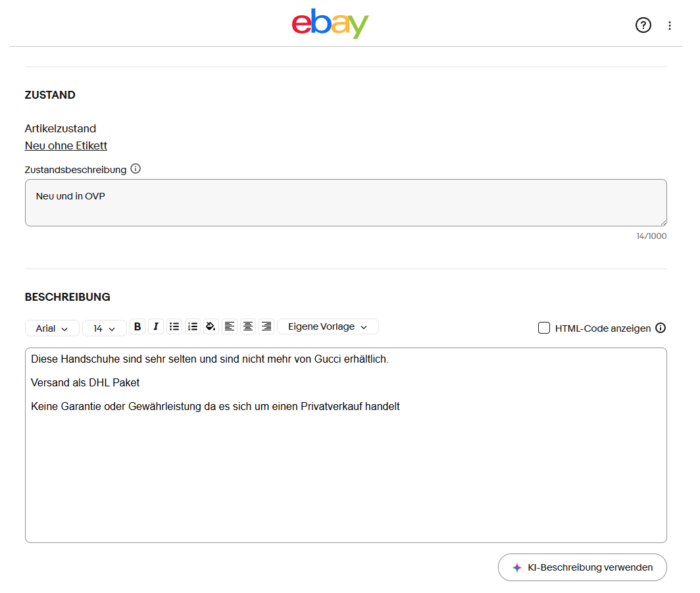The width and height of the screenshot is (700, 593).
Task: Open the three-dot more options menu
Action: 670,26
